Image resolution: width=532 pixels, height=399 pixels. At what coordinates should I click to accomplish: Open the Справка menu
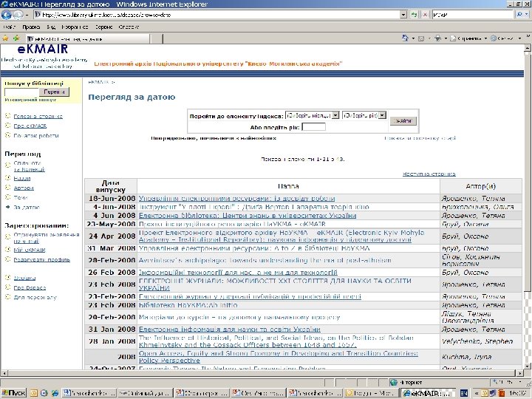tap(129, 27)
